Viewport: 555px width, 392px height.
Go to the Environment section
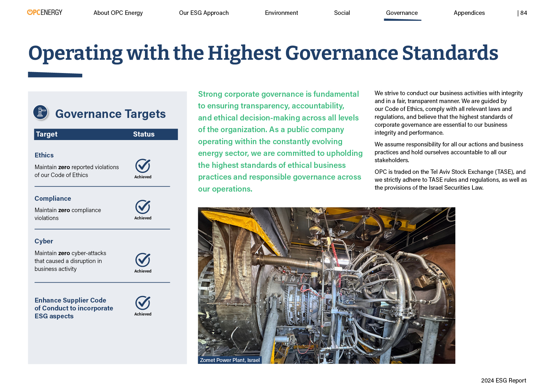281,13
